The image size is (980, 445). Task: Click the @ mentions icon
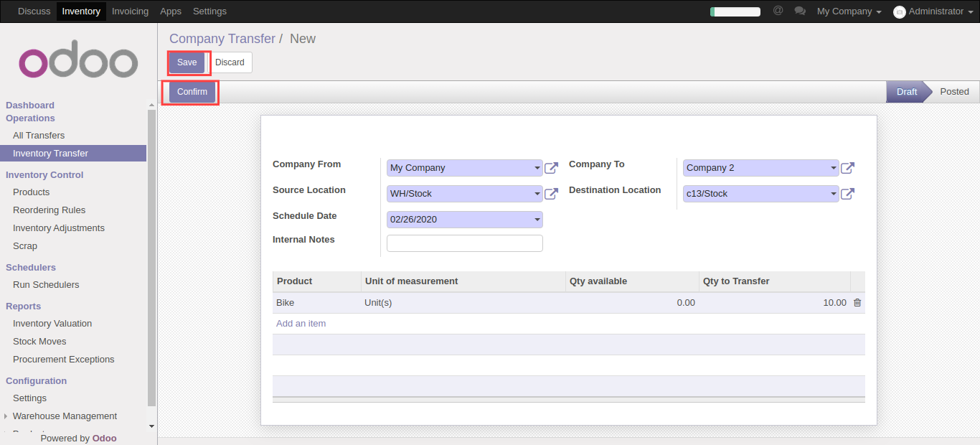tap(778, 11)
